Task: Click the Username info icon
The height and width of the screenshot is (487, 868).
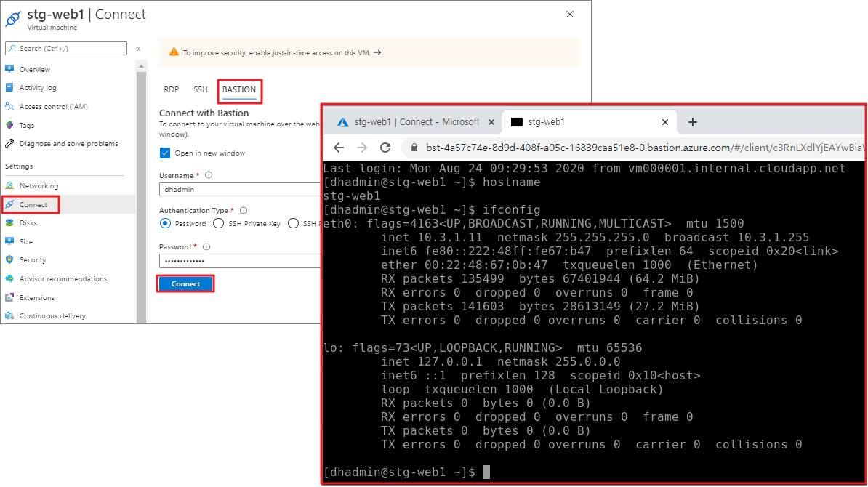Action: coord(209,175)
